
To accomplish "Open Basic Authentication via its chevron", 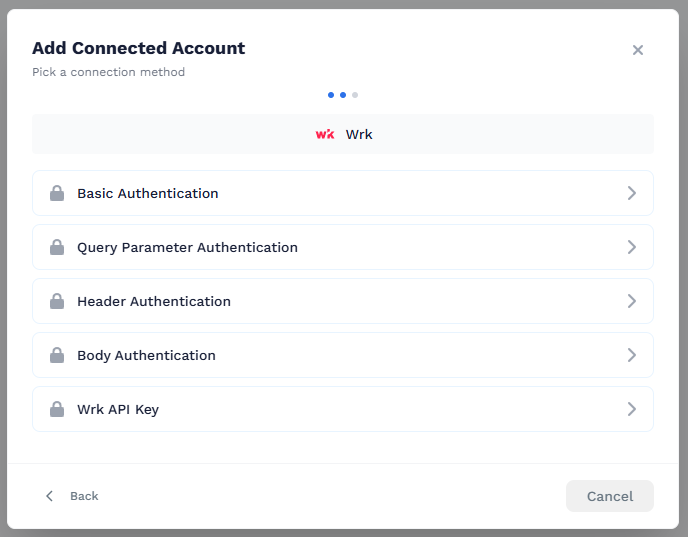I will point(631,193).
